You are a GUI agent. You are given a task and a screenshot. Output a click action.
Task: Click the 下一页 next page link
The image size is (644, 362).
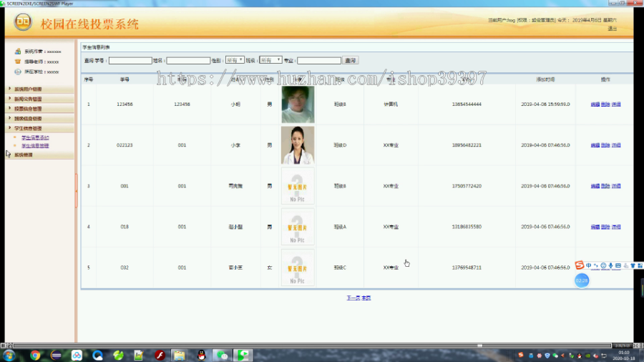(x=353, y=298)
